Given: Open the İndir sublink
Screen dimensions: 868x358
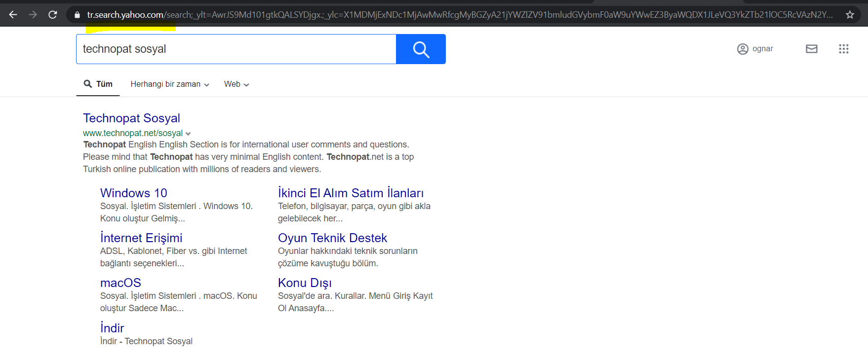Looking at the screenshot, I should (112, 328).
